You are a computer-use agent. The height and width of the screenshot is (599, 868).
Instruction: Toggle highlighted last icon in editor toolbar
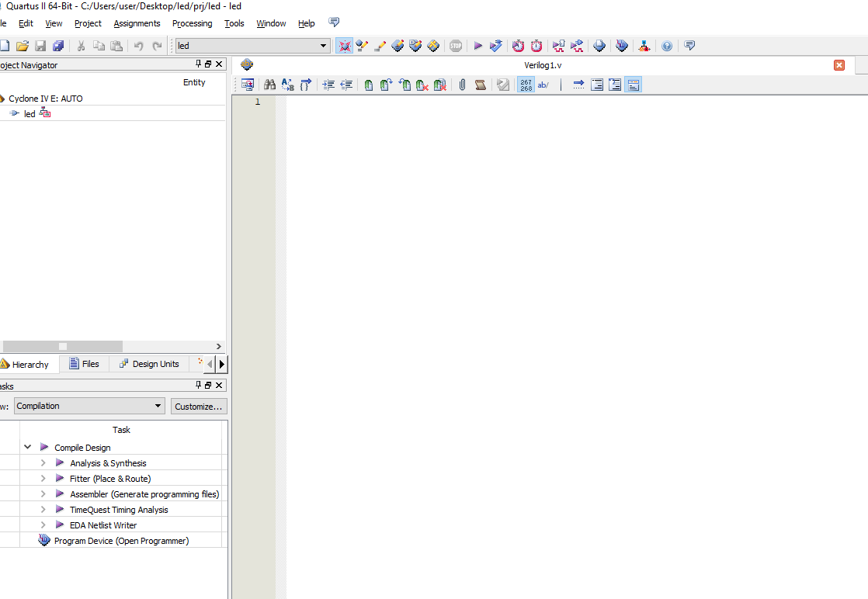click(634, 85)
